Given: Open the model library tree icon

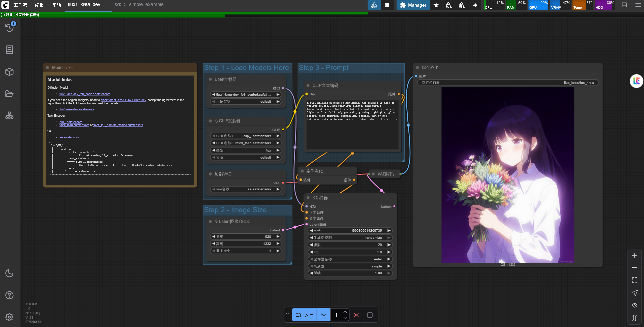Looking at the screenshot, I should pos(9,115).
